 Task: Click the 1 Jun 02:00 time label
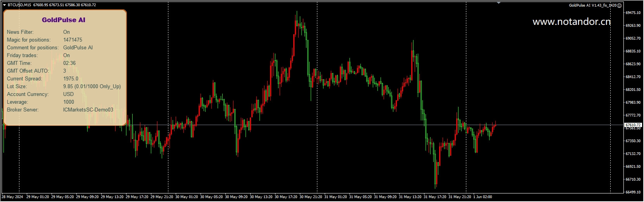[x=482, y=197]
